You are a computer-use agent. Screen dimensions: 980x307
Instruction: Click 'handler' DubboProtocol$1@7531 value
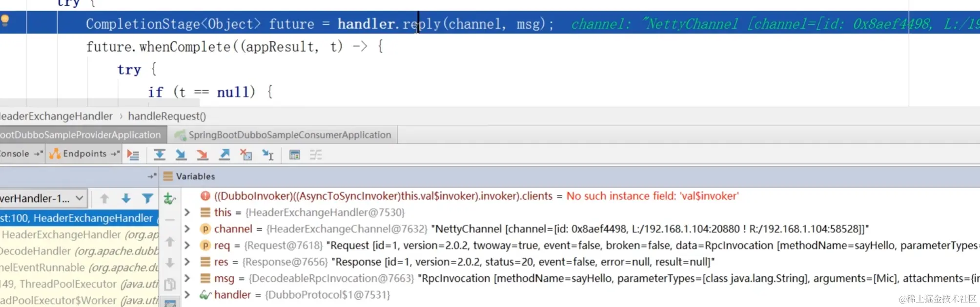pyautogui.click(x=327, y=295)
